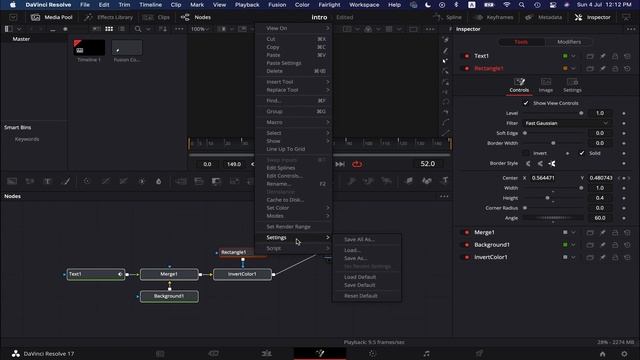The height and width of the screenshot is (360, 640).
Task: Lock the Rectangle1 tool in Inspector
Action: [615, 69]
